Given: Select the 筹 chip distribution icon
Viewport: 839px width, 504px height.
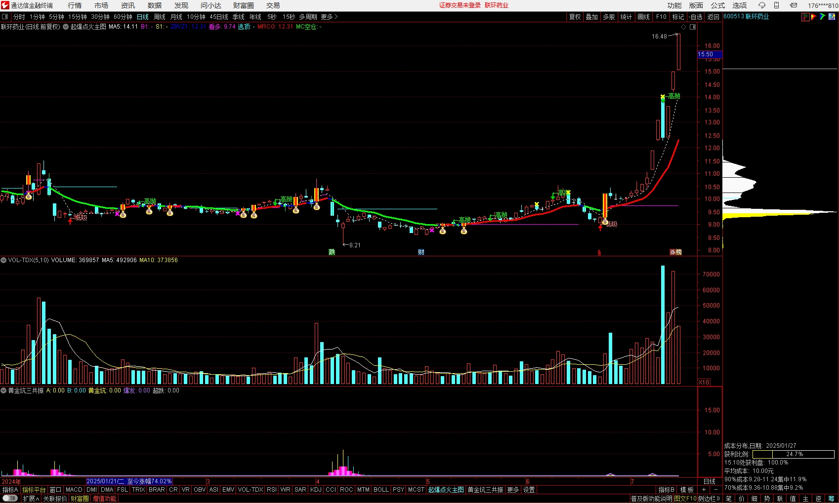Looking at the screenshot, I should [832, 499].
